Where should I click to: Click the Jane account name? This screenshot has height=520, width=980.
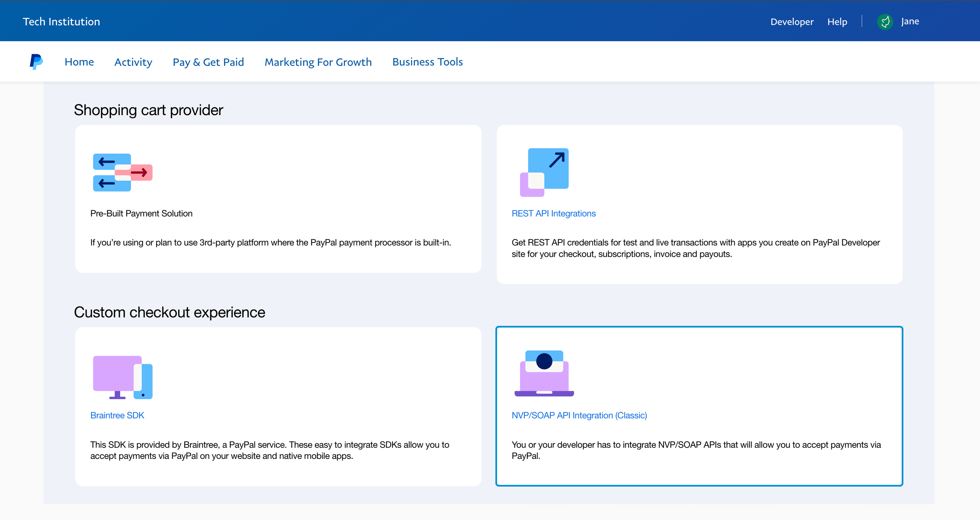(910, 21)
